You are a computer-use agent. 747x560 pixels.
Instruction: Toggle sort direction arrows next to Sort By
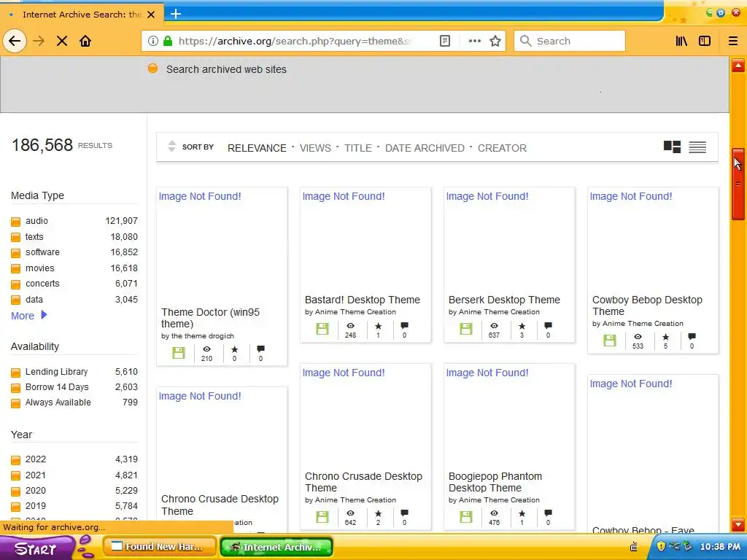172,146
